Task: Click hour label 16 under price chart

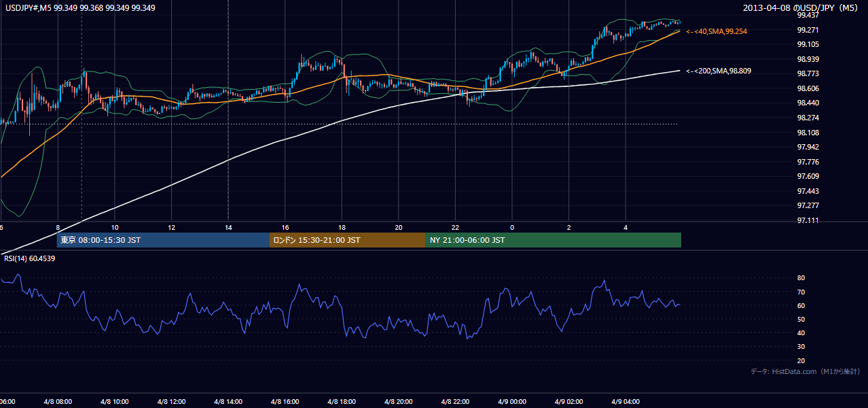Action: coord(285,227)
